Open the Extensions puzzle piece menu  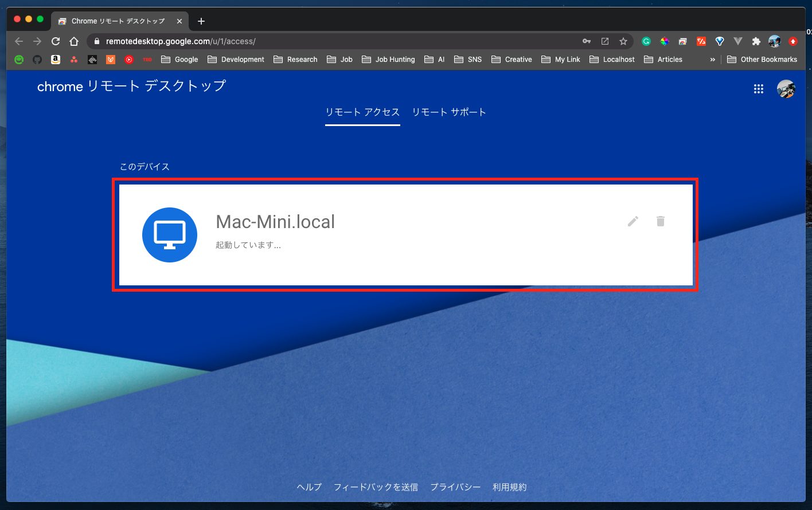(x=756, y=41)
